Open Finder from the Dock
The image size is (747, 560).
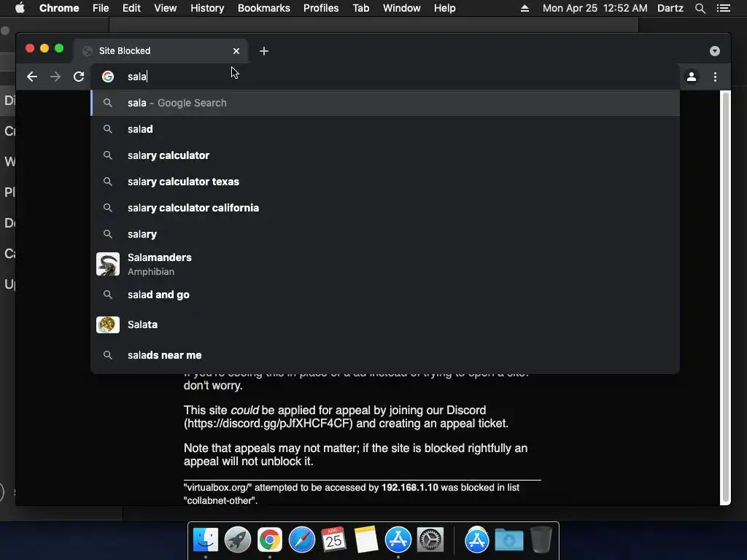[x=206, y=540]
